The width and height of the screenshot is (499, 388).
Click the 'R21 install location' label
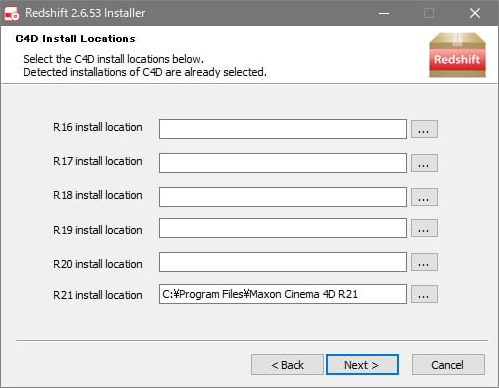98,295
